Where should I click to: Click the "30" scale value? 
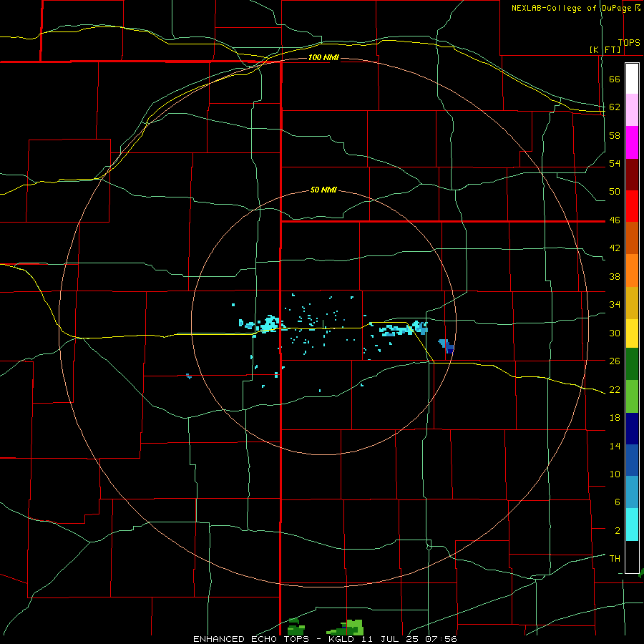615,333
